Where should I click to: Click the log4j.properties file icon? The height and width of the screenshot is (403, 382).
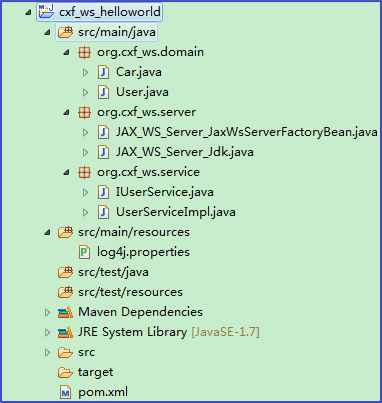tap(84, 252)
